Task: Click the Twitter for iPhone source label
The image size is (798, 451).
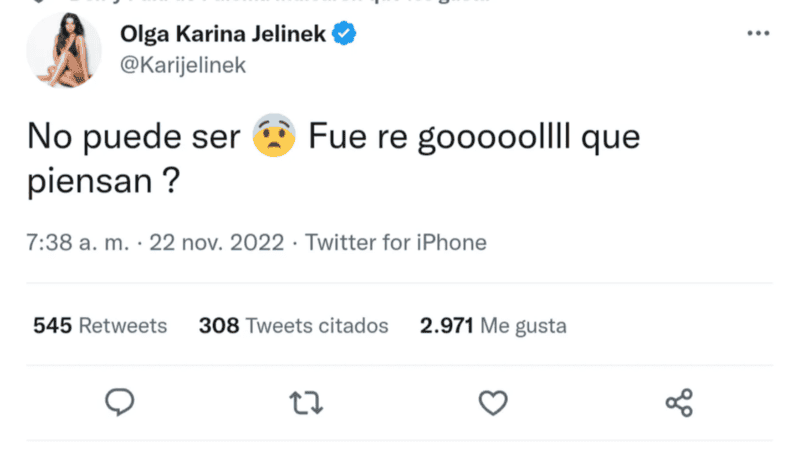Action: tap(395, 243)
